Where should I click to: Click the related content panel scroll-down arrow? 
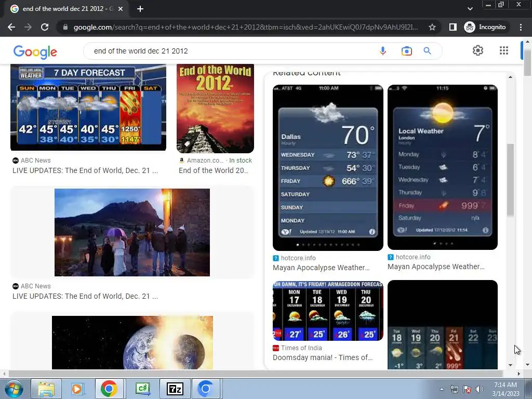click(511, 365)
